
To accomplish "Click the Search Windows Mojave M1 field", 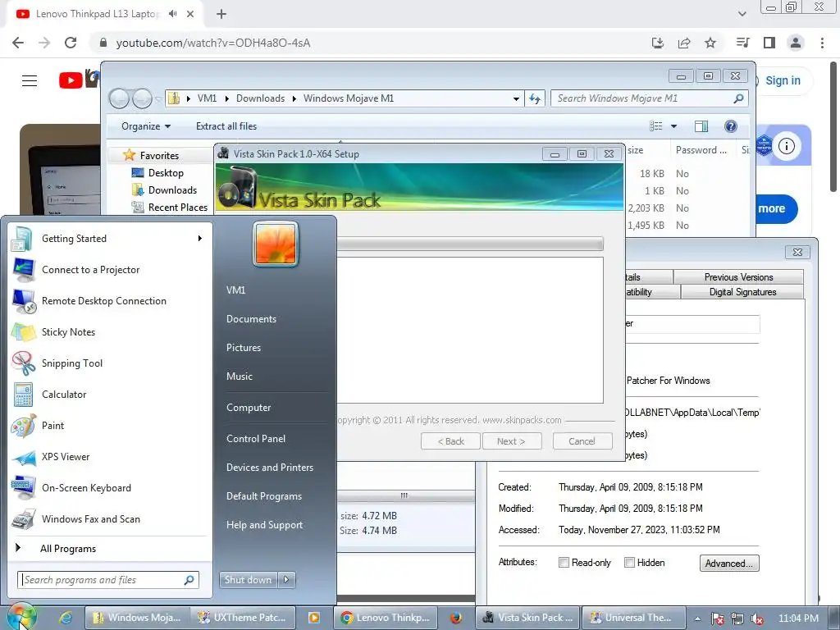I will (649, 98).
